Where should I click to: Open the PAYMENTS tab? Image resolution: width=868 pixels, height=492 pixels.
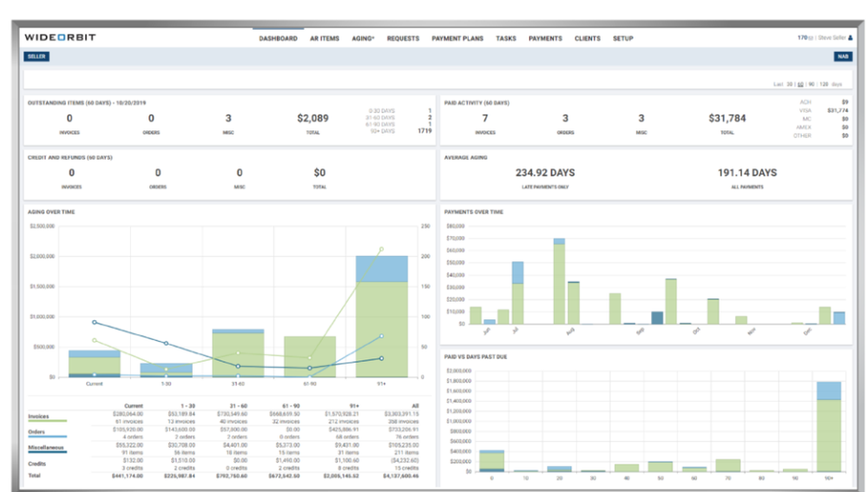tap(545, 39)
